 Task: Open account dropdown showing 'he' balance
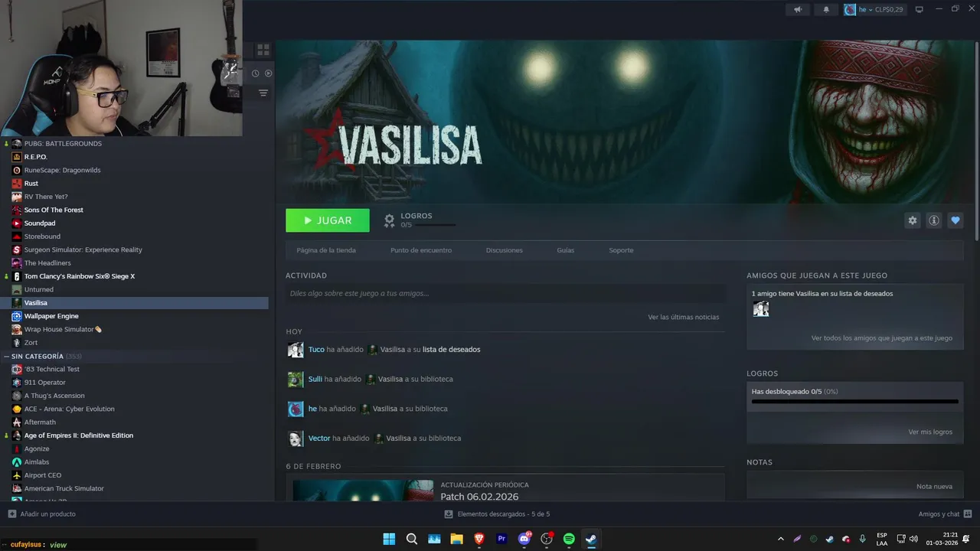[x=874, y=9]
